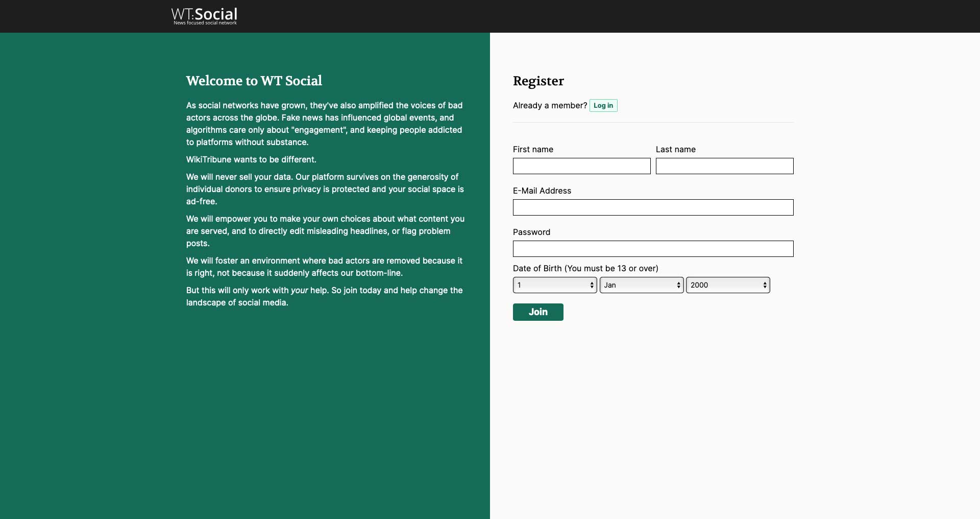The width and height of the screenshot is (980, 519).
Task: Click the "Already a member?" text
Action: pyautogui.click(x=550, y=106)
